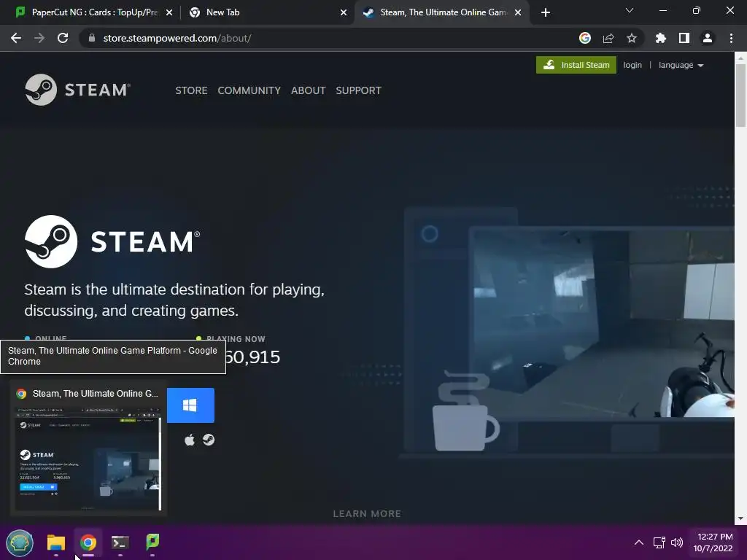Open PaperCut app from taskbar
747x560 pixels.
pos(152,542)
